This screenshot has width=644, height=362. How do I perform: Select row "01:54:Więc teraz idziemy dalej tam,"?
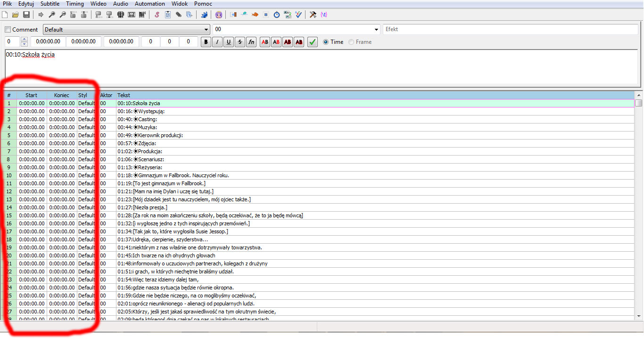318,280
